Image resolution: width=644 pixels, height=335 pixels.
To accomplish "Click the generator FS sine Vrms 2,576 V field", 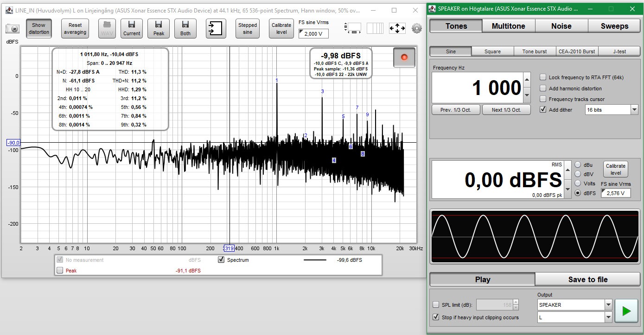I will (x=616, y=193).
